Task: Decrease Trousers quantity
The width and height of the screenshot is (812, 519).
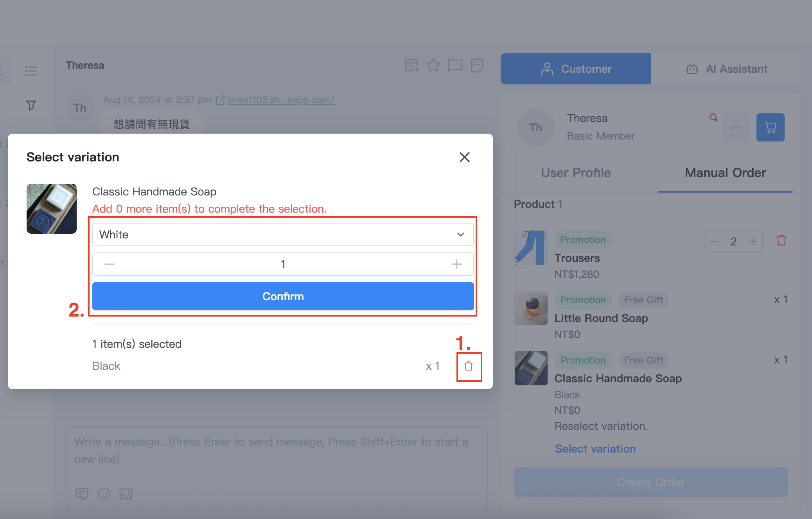Action: pos(714,242)
